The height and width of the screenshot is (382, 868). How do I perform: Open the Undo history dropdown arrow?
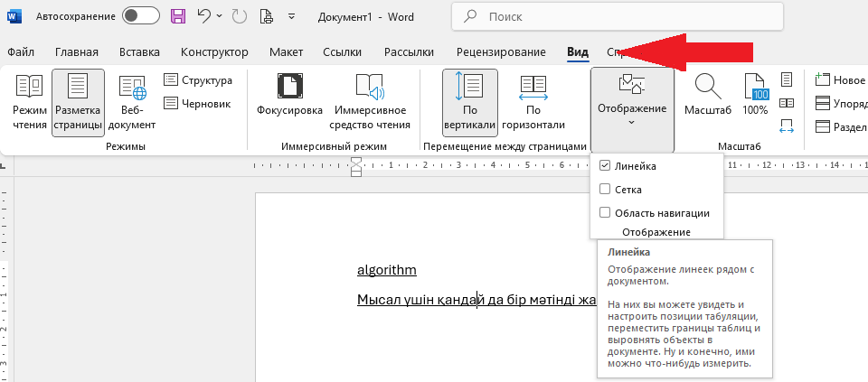coord(219,16)
